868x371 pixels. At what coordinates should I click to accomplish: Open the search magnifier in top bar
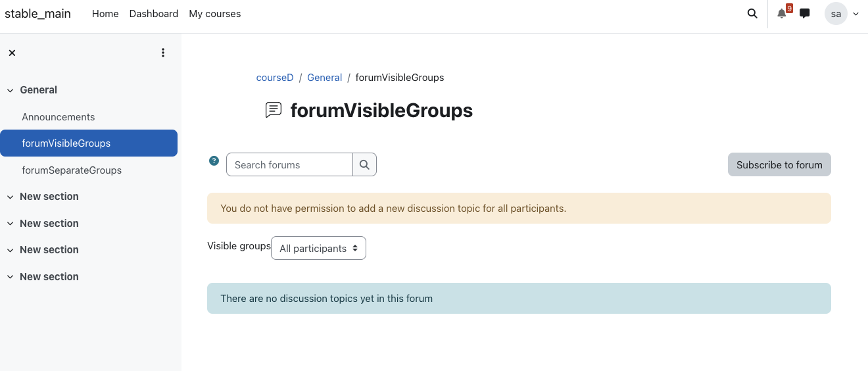[x=752, y=14]
